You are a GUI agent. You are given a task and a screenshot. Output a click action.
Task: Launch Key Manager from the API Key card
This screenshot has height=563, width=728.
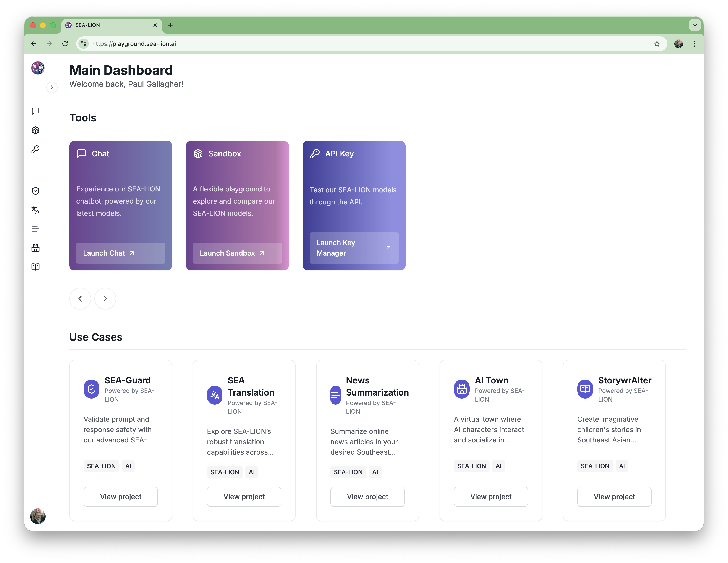354,248
